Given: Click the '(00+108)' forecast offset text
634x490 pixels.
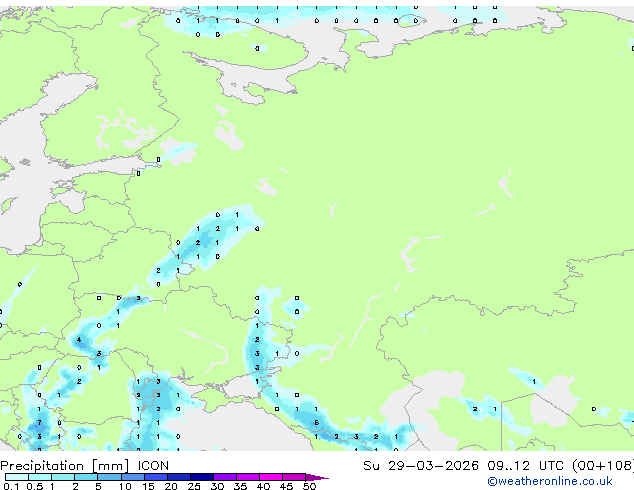Looking at the screenshot, I should tap(603, 466).
